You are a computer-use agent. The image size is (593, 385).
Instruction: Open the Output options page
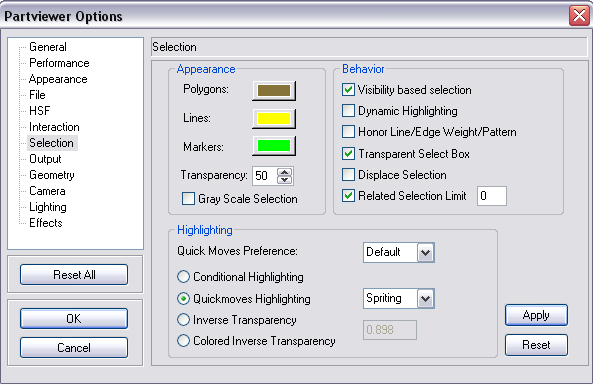(45, 159)
